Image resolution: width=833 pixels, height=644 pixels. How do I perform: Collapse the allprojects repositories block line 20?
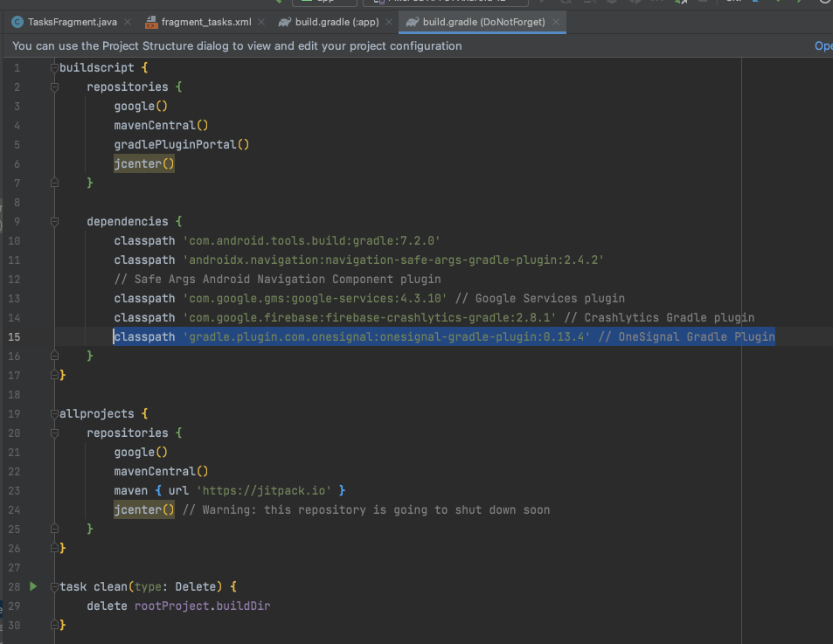[x=54, y=433]
